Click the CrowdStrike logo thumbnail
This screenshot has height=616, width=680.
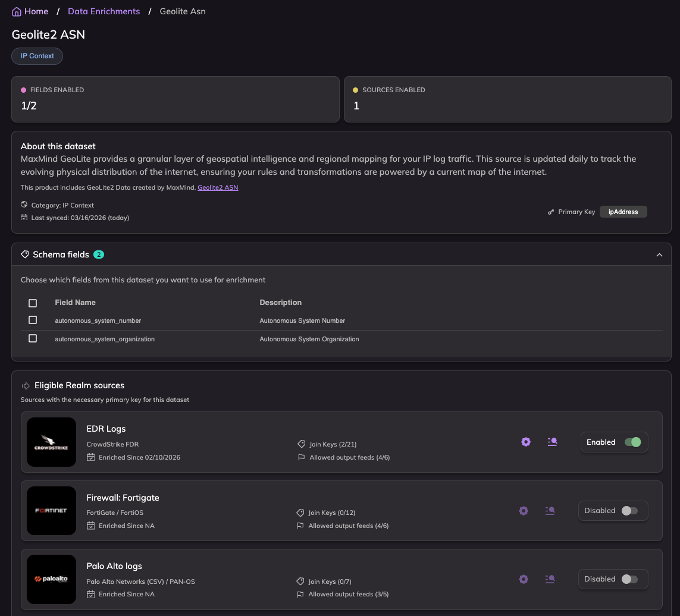[52, 442]
